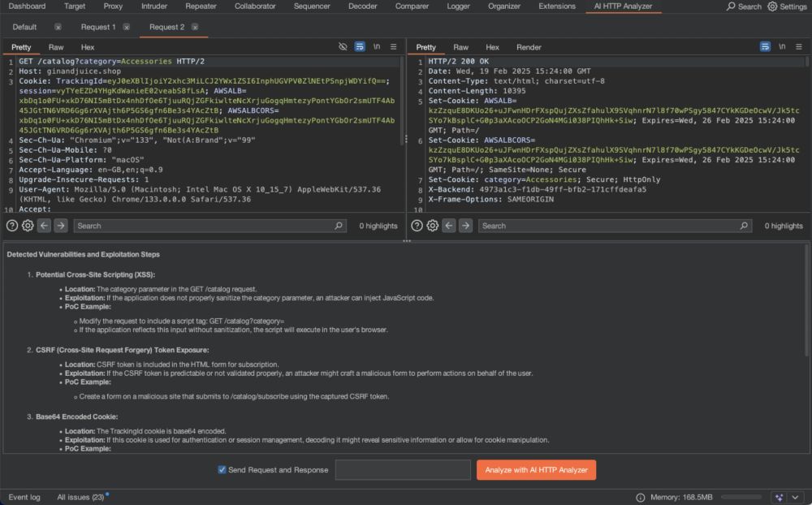Expand the status bar chevron dropdown
The width and height of the screenshot is (812, 505).
click(796, 497)
